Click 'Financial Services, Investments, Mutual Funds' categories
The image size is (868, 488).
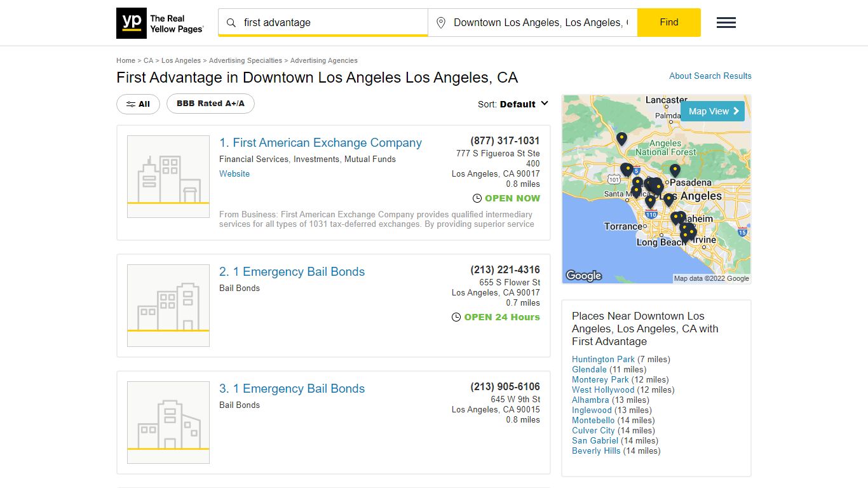point(308,159)
